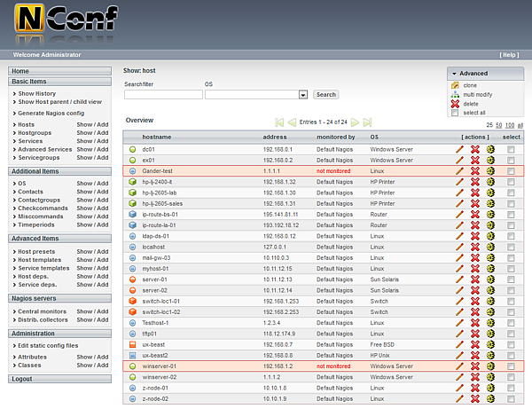Click into the Searchfilter text field

[163, 94]
